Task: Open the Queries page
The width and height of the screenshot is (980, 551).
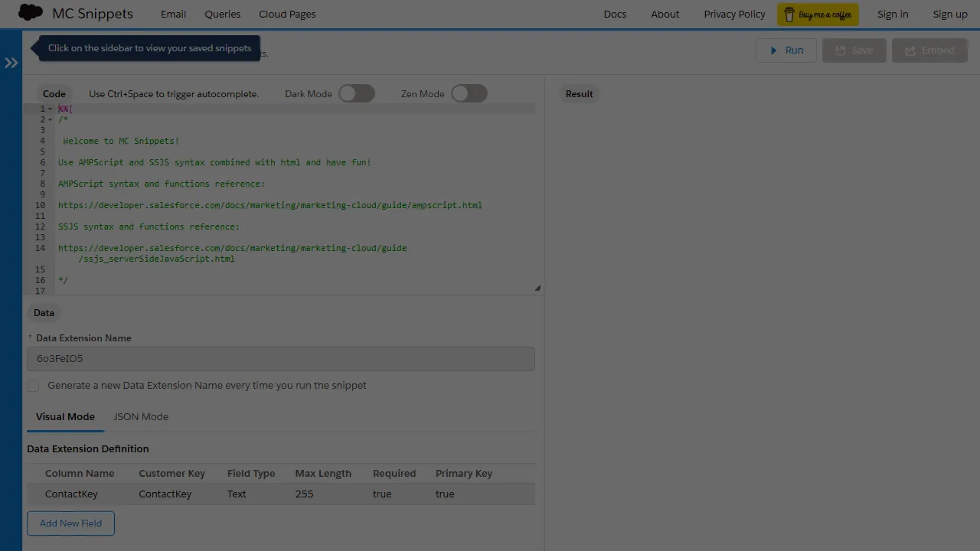Action: click(x=222, y=14)
